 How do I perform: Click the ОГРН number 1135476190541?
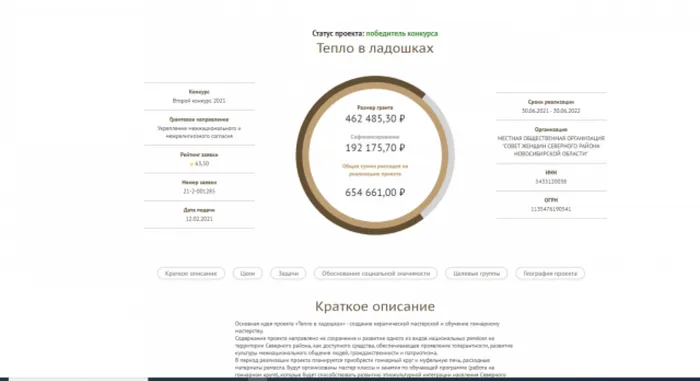[x=551, y=209]
